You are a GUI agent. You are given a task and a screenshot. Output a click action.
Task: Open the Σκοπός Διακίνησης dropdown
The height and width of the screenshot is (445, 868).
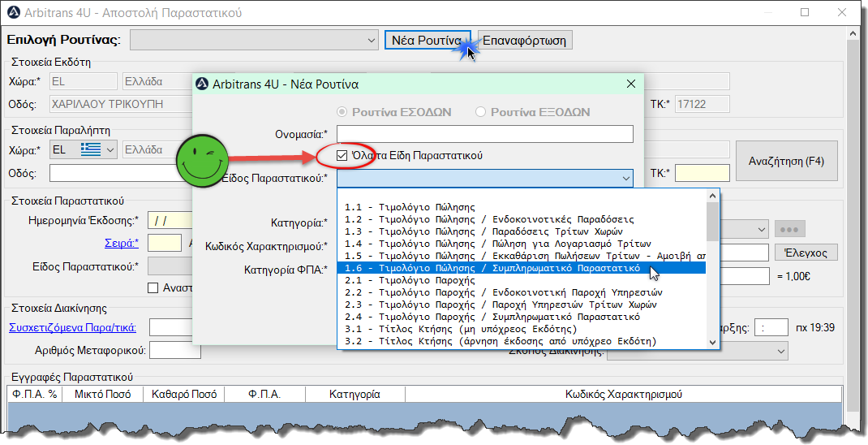click(698, 351)
